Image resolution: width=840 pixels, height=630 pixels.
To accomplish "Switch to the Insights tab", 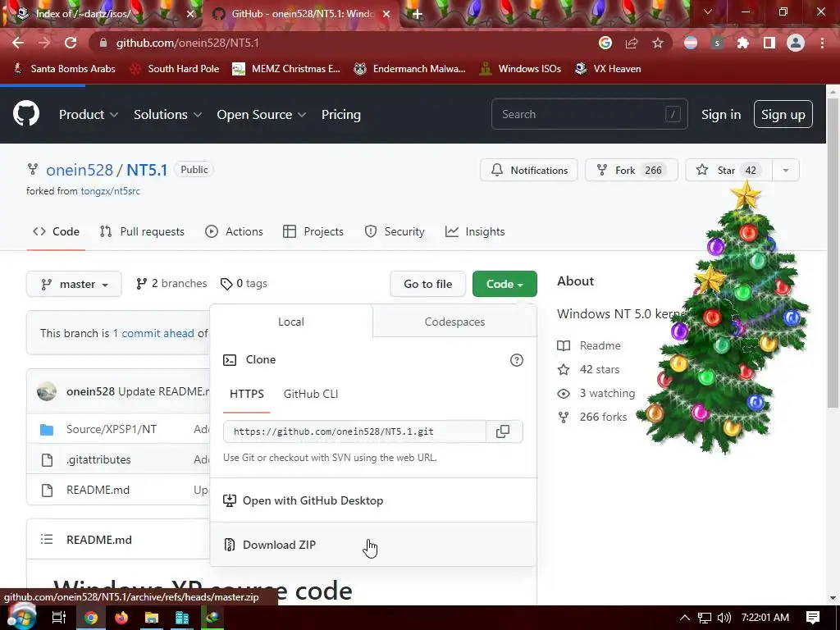I will coord(475,231).
